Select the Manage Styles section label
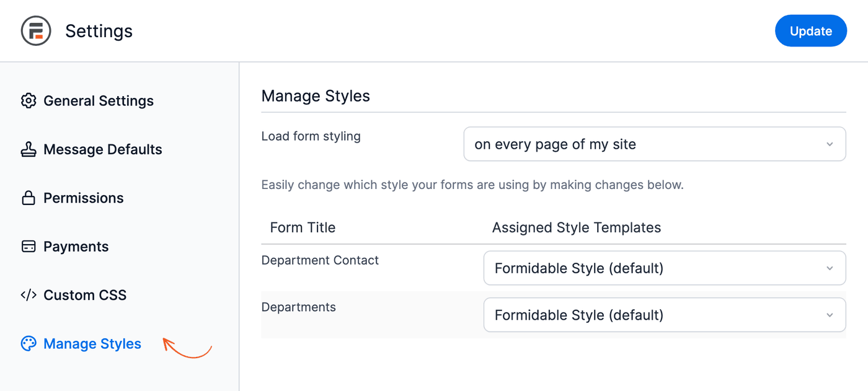 click(x=92, y=343)
